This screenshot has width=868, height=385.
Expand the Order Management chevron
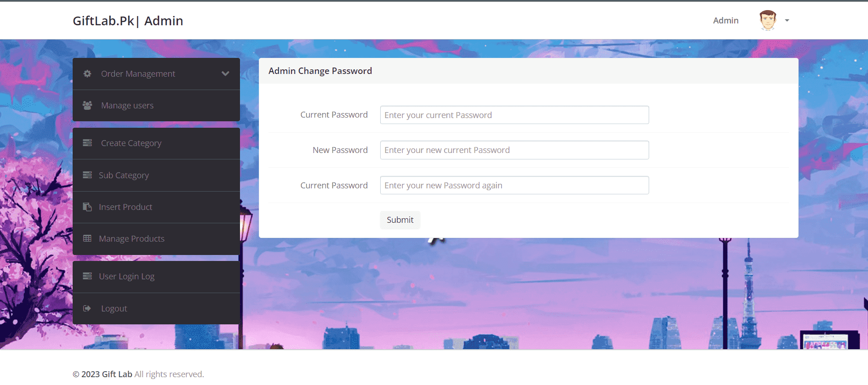pos(225,74)
